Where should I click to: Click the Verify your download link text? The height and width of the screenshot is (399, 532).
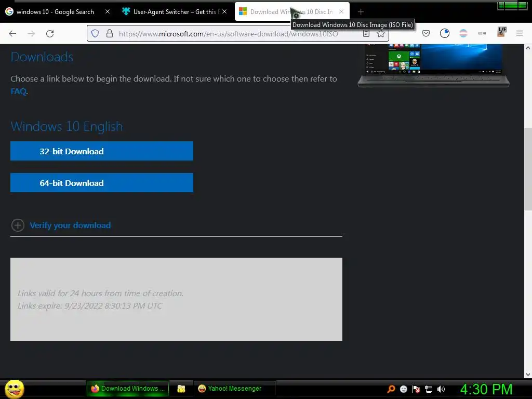(70, 225)
